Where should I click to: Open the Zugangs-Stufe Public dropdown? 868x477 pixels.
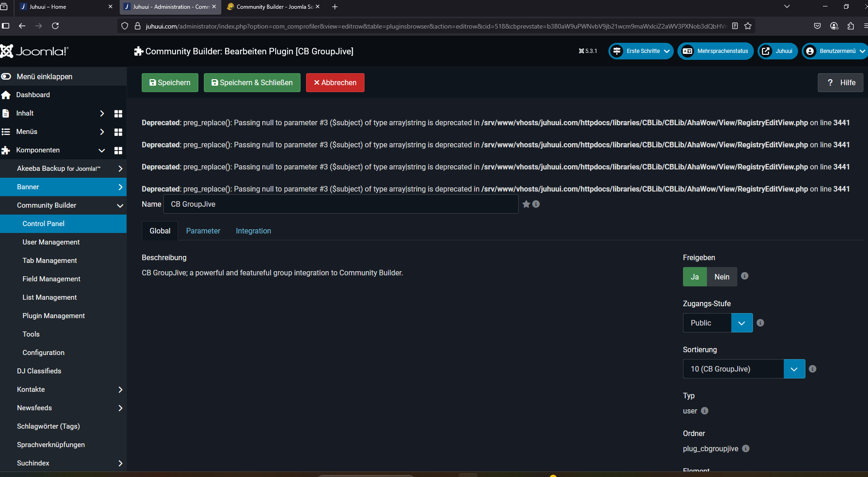tap(718, 323)
